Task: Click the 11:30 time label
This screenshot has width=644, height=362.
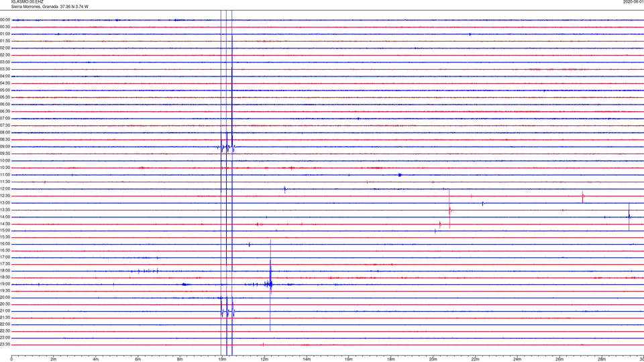Action: point(5,182)
